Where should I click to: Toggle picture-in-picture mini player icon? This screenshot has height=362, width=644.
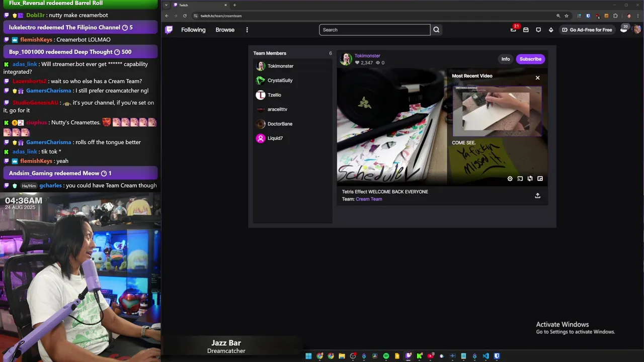[540, 178]
